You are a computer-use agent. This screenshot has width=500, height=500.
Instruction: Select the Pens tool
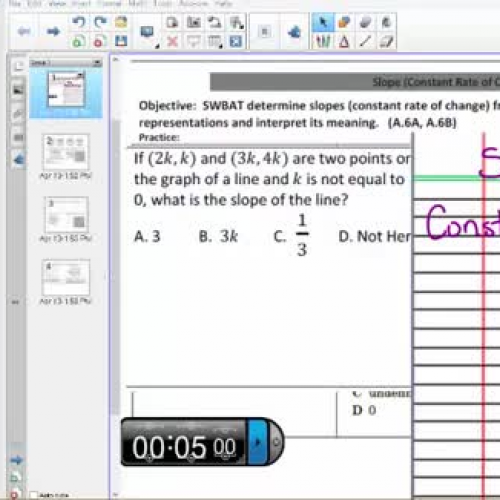coord(323,42)
